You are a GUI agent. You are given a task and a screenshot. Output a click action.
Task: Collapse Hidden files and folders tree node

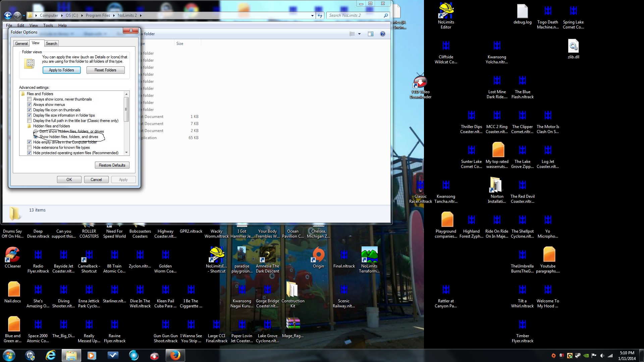click(x=29, y=126)
